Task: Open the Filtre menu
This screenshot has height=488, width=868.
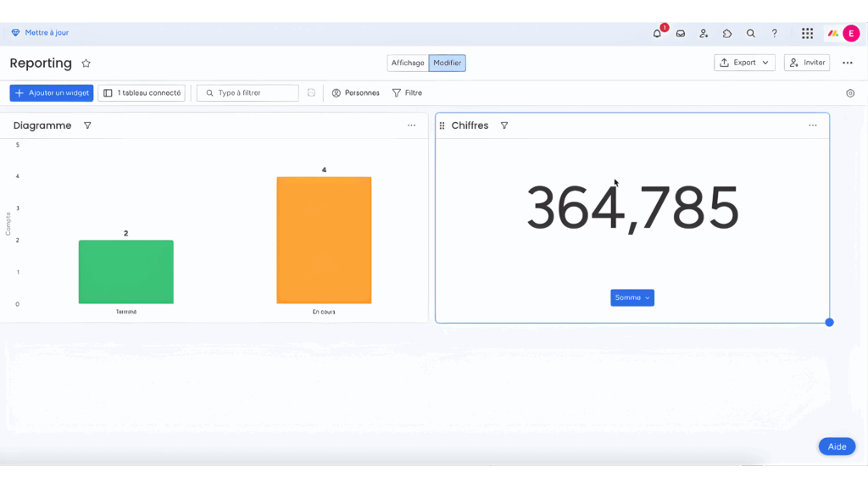Action: (x=407, y=93)
